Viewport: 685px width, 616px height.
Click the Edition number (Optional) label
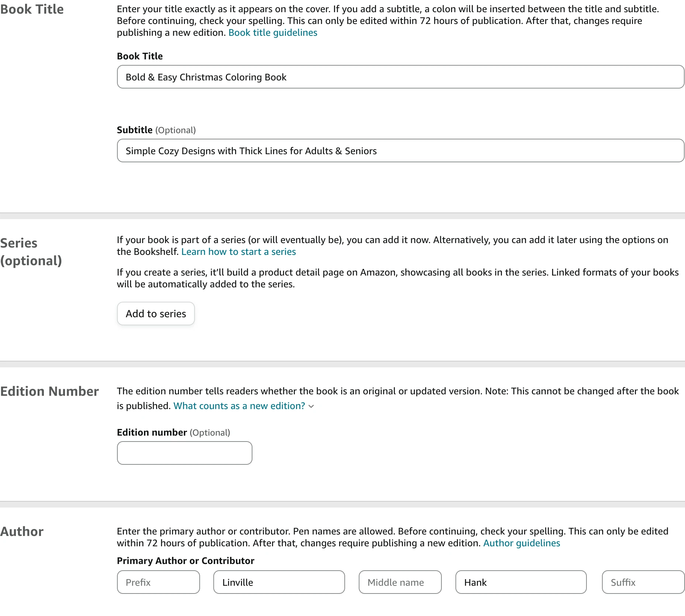tap(173, 432)
